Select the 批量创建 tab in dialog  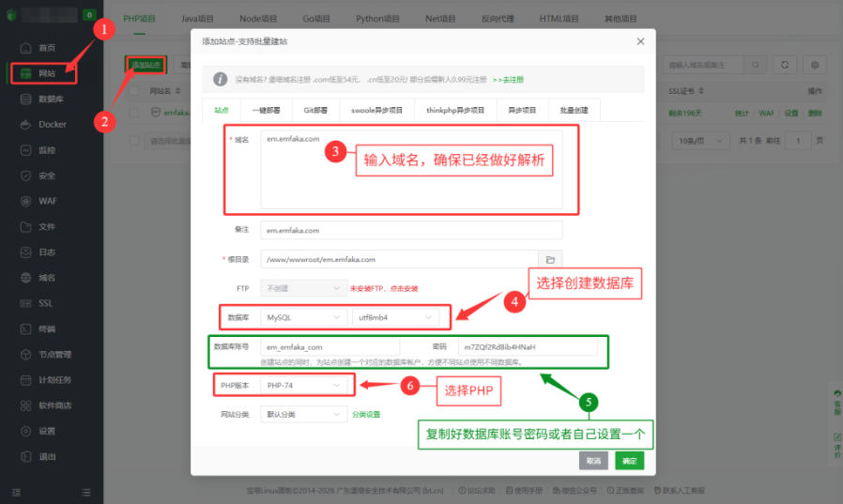coord(575,110)
